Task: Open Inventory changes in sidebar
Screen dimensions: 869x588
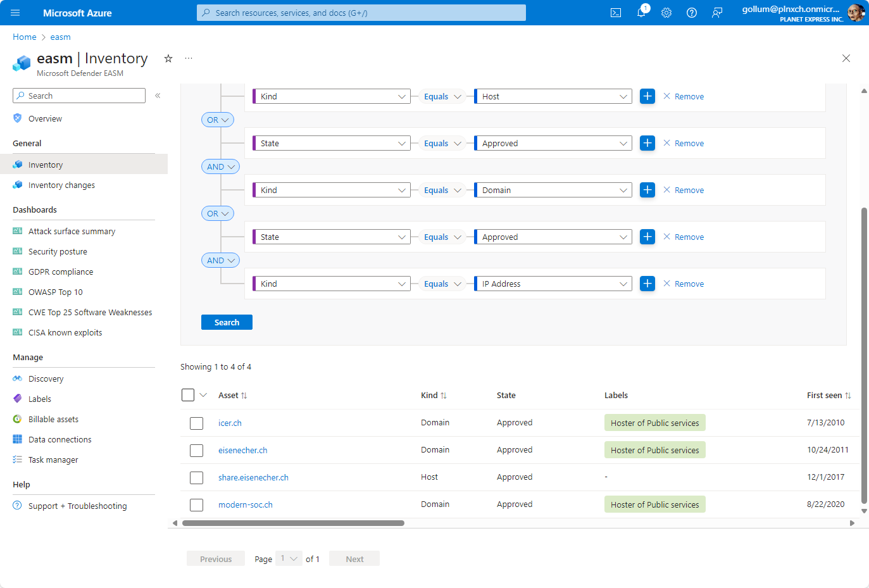Action: (x=61, y=185)
